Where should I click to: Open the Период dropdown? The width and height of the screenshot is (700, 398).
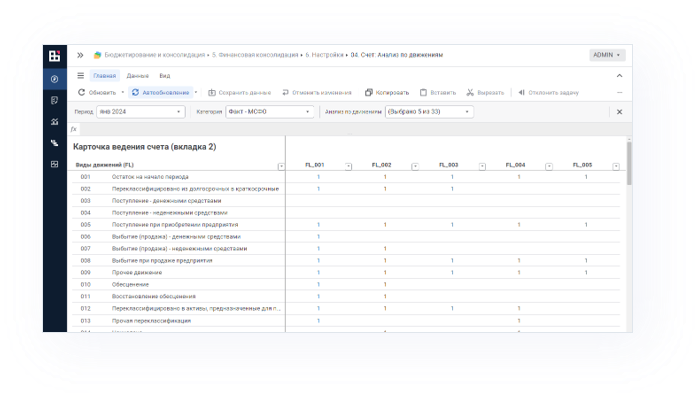point(141,112)
